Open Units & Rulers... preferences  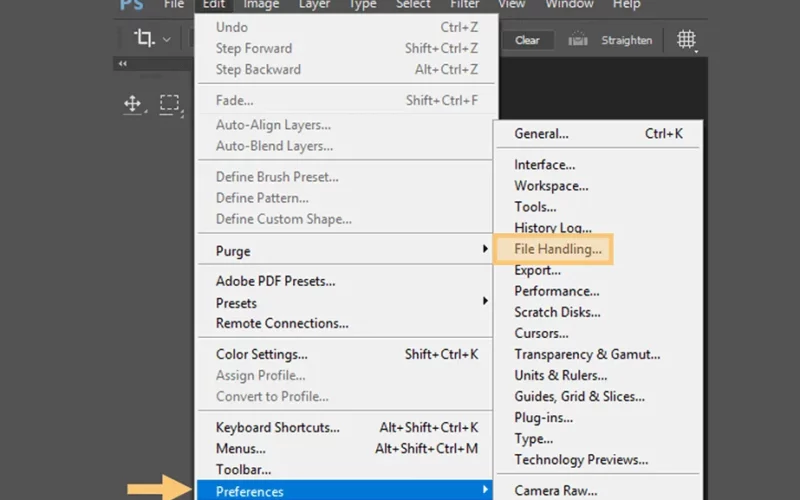pyautogui.click(x=598, y=376)
